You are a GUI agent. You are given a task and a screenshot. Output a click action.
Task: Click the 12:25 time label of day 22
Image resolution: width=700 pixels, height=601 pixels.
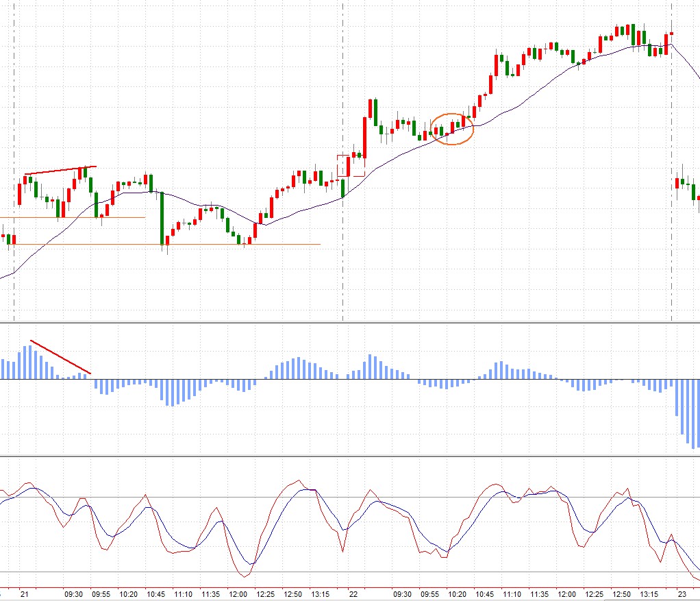click(595, 594)
